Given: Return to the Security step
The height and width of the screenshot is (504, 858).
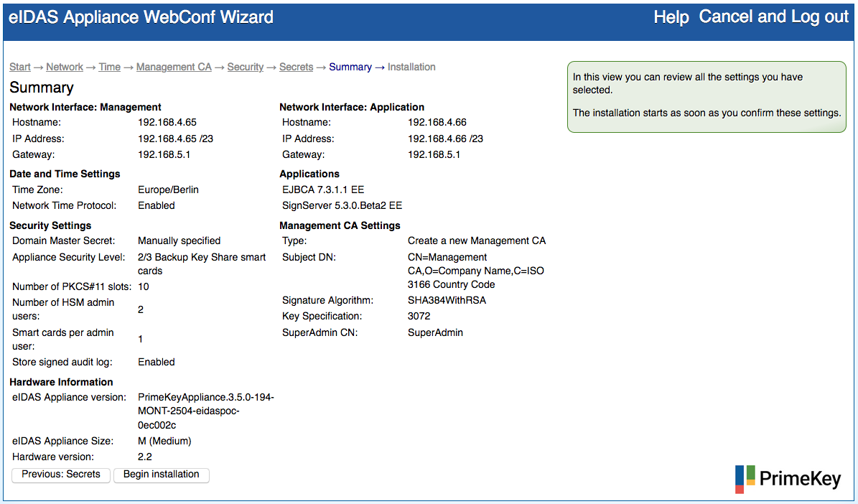Looking at the screenshot, I should [246, 67].
